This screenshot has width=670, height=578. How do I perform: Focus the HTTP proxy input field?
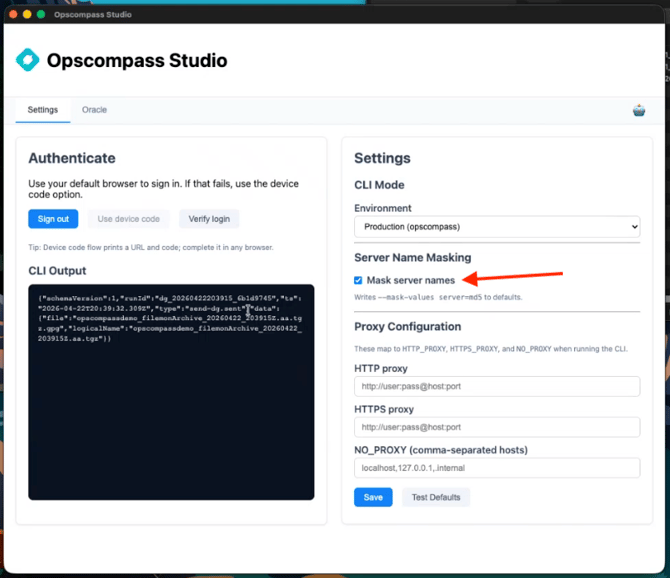496,388
